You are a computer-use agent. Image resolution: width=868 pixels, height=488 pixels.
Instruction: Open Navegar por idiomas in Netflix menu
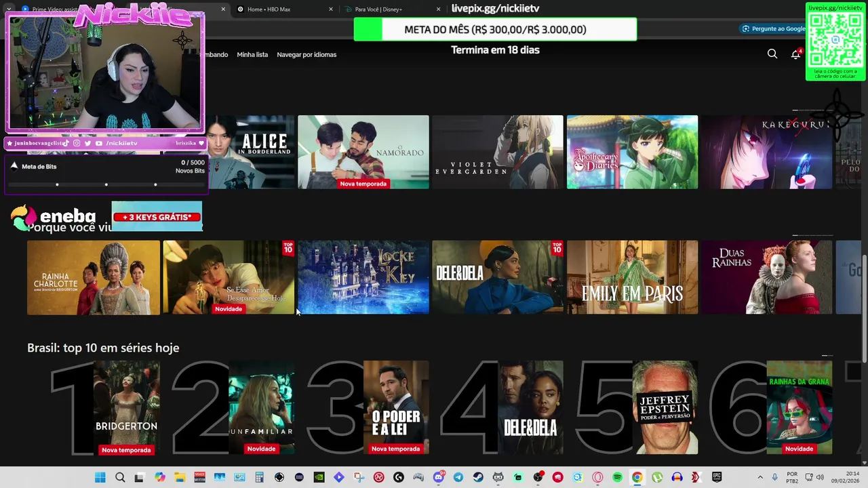point(307,54)
